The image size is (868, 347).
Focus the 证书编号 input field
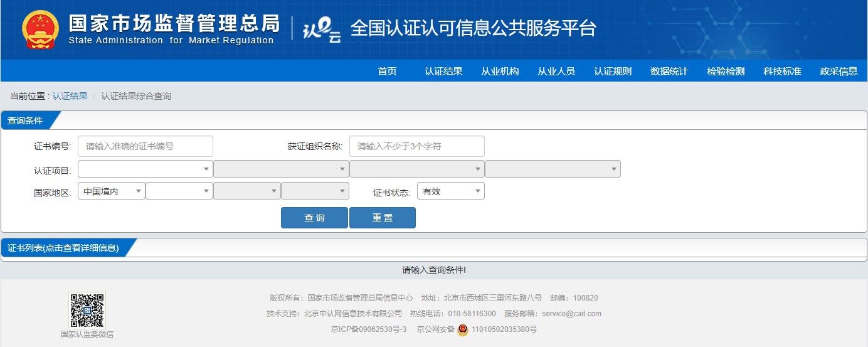click(x=146, y=146)
